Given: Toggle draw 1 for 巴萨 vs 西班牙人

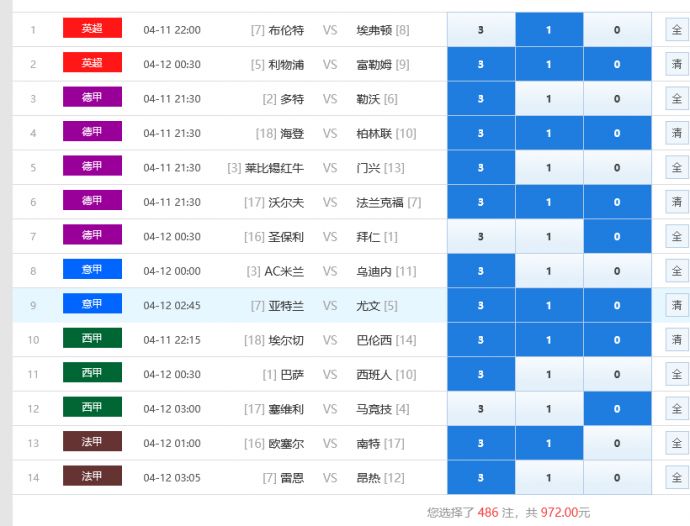Looking at the screenshot, I should [x=549, y=375].
